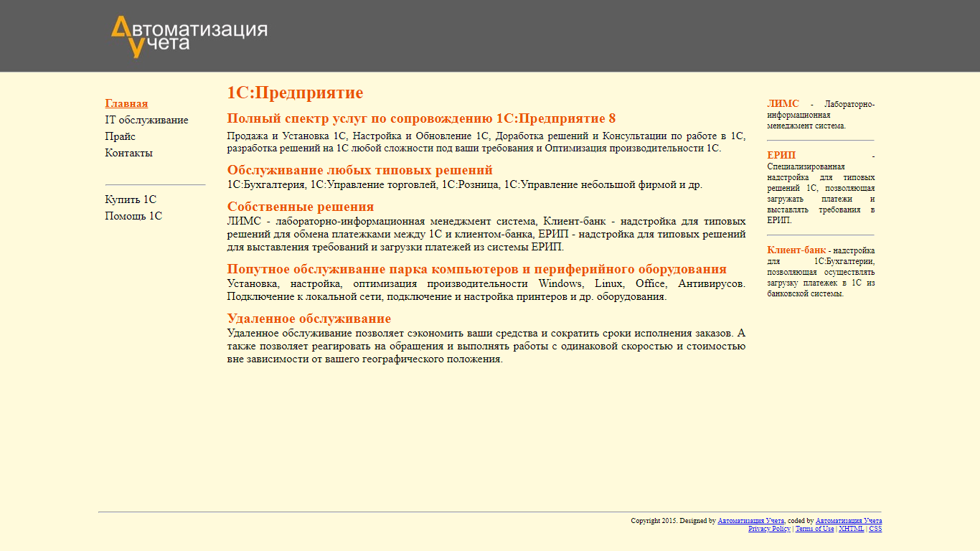The width and height of the screenshot is (980, 551).
Task: Open the CSS validation link
Action: [875, 529]
